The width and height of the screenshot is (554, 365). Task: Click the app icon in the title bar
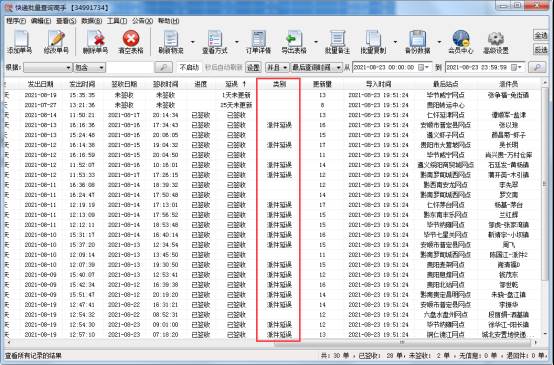click(x=9, y=7)
